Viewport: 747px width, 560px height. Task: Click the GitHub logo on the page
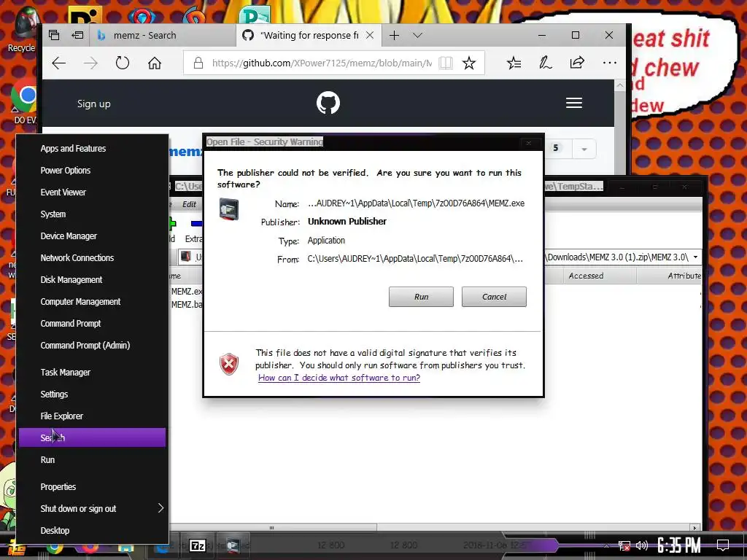(x=328, y=103)
